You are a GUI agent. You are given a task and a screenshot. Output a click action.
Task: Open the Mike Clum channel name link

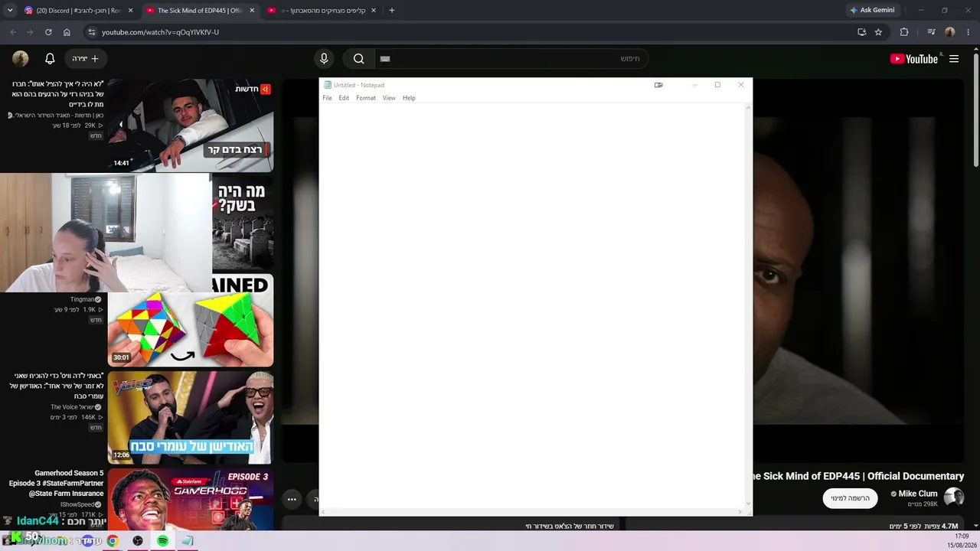click(x=917, y=494)
